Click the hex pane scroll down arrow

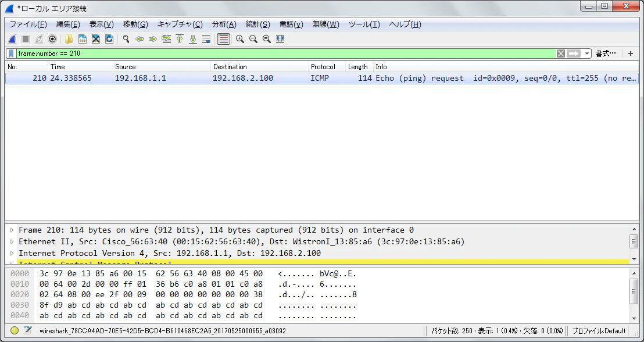point(634,319)
